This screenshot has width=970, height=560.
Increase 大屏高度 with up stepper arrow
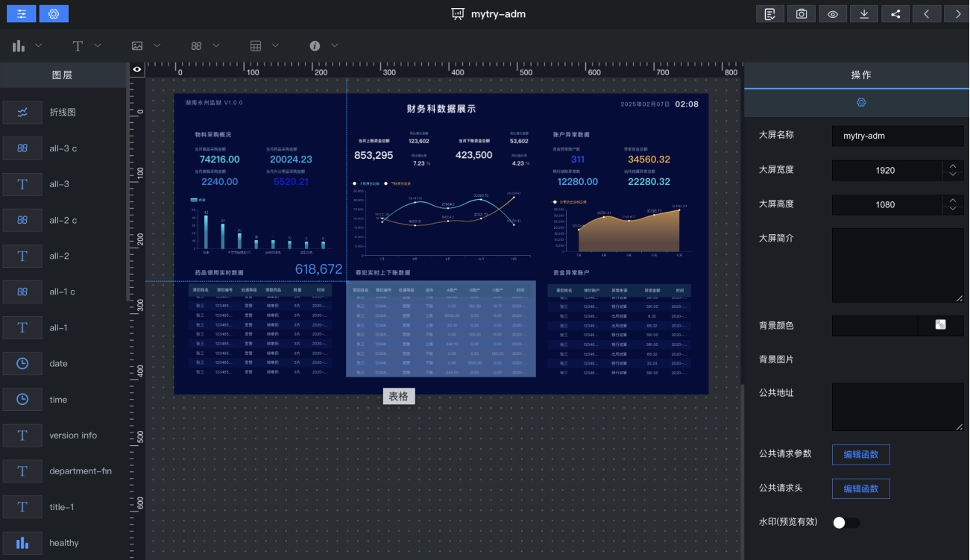coord(953,200)
